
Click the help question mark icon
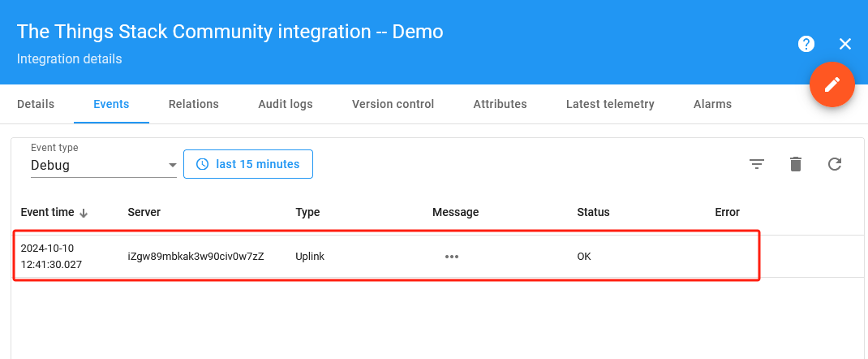tap(806, 44)
